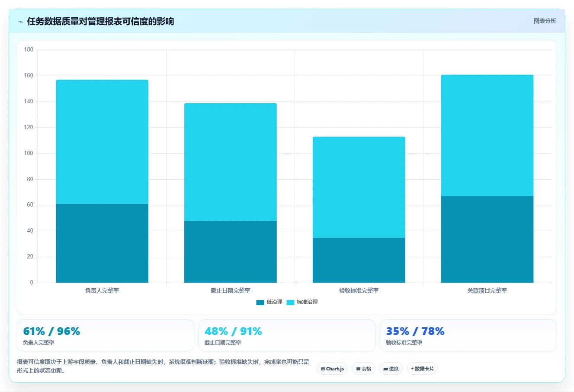Click the 180 y-axis tick label

pyautogui.click(x=29, y=50)
